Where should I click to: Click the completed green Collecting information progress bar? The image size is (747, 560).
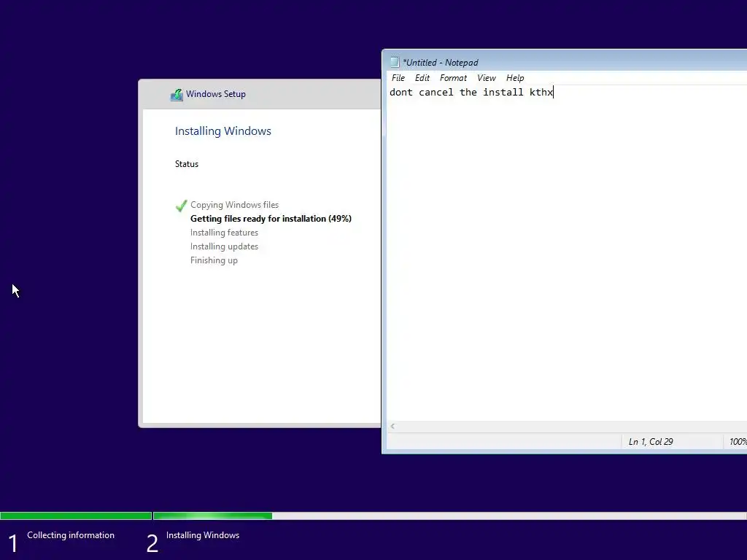pyautogui.click(x=76, y=516)
